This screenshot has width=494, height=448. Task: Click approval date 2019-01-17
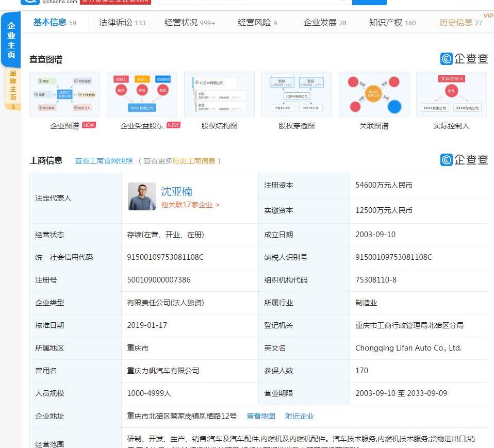coord(147,325)
